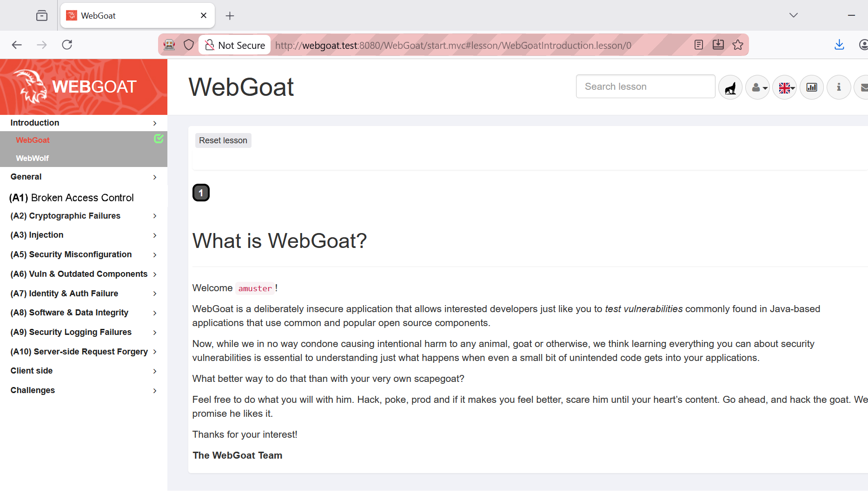Viewport: 868px width, 494px height.
Task: Click the tracking protection shield icon
Action: (189, 45)
